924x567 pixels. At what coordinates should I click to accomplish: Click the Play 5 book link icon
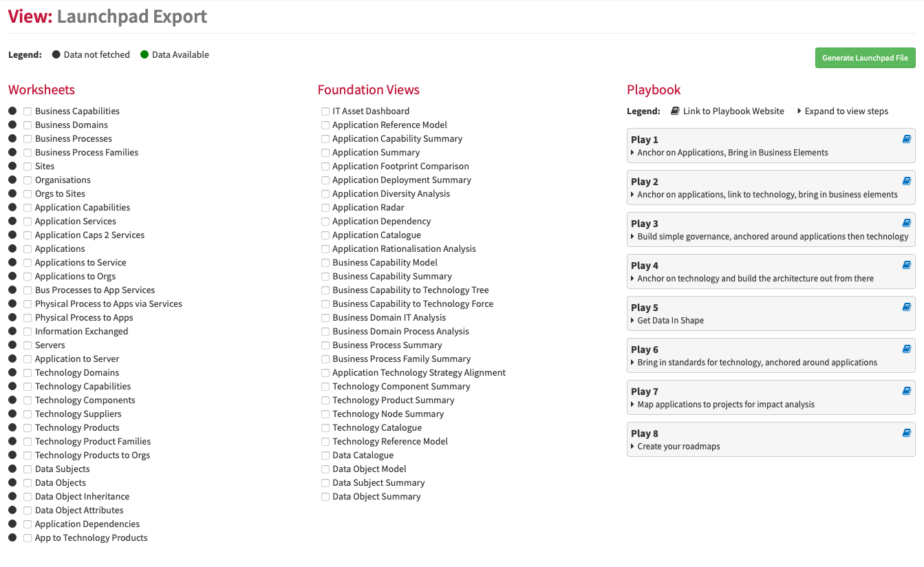tap(906, 307)
